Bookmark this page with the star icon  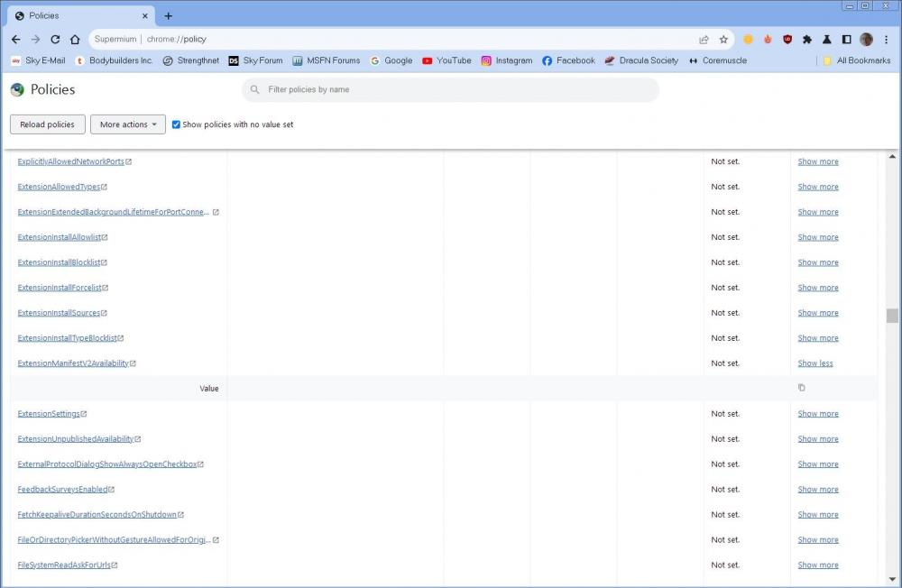tap(723, 40)
